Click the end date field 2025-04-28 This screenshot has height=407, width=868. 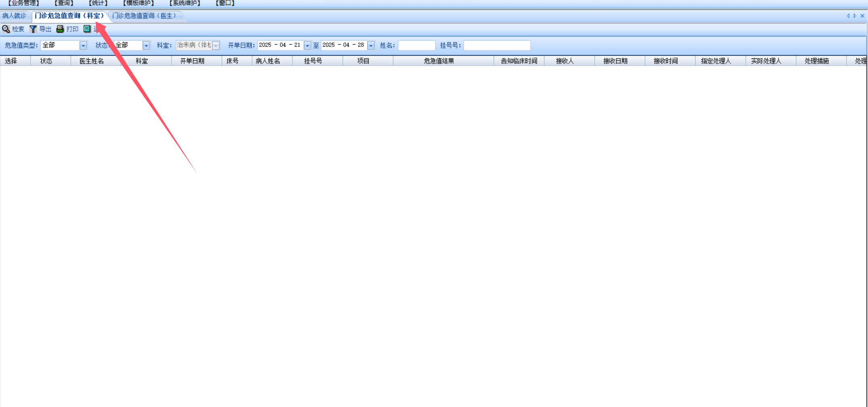(x=344, y=45)
